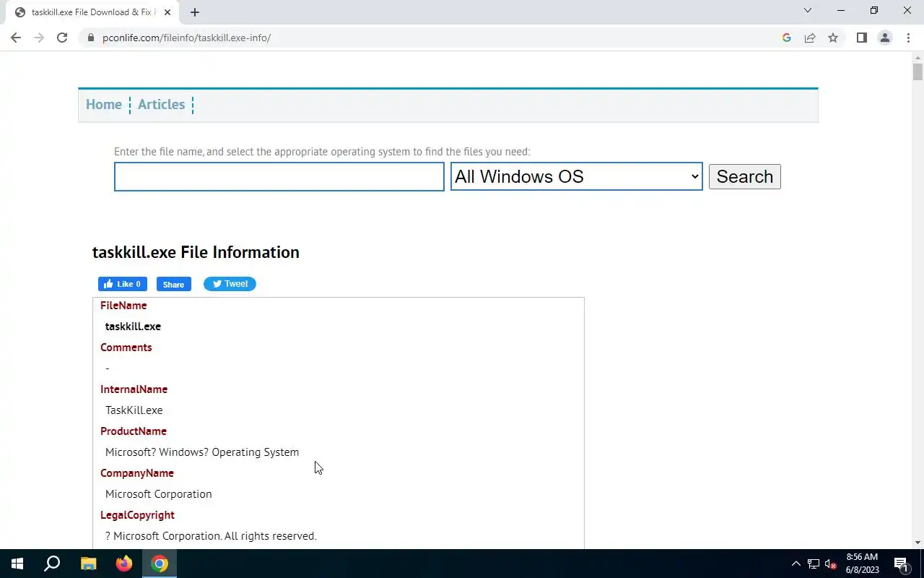Image resolution: width=924 pixels, height=578 pixels.
Task: Click the Facebook Share button
Action: [173, 284]
